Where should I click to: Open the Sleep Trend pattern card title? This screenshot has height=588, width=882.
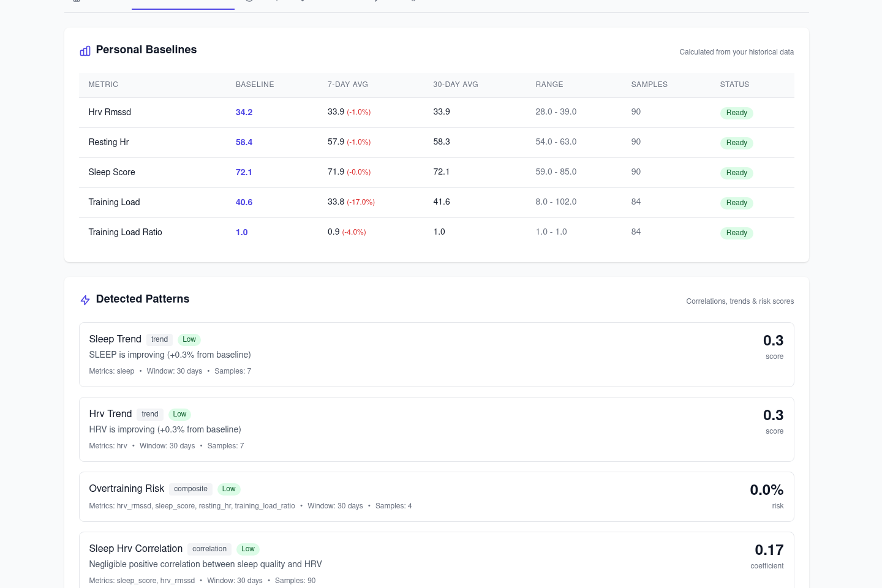tap(115, 339)
